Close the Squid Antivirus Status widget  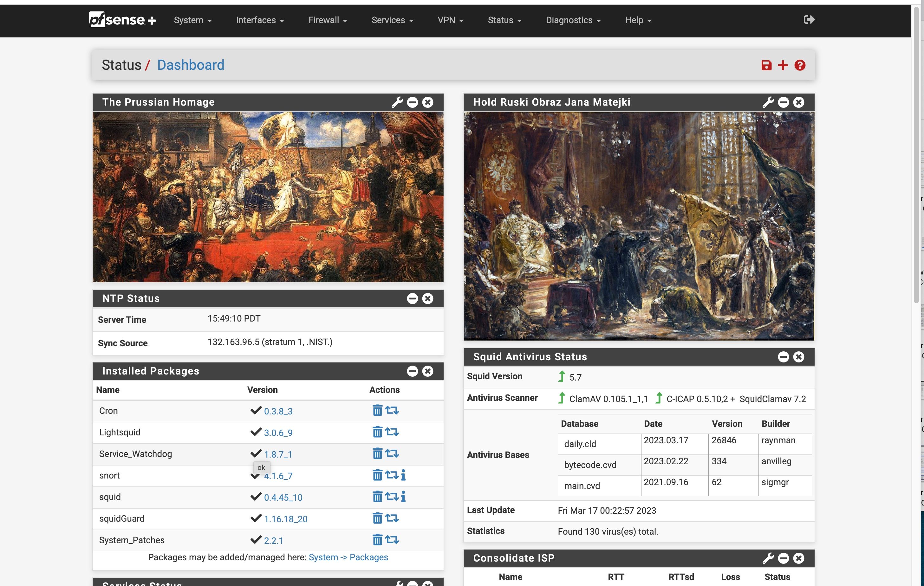[x=799, y=357]
